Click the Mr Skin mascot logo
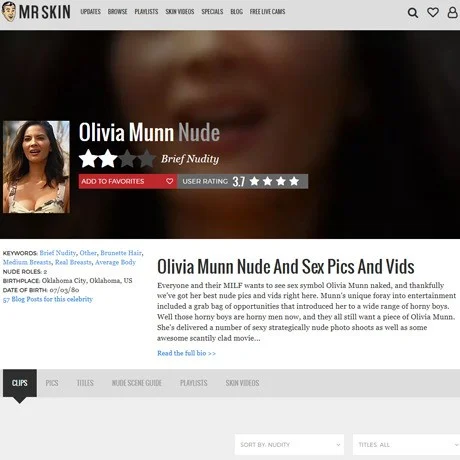Screen dimensions: 460x460 [9, 12]
